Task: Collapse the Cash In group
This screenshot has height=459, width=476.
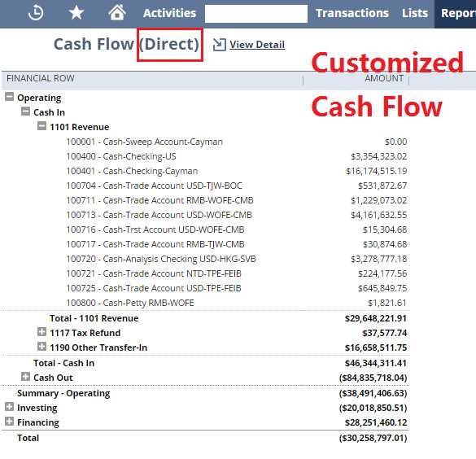Action: tap(25, 111)
